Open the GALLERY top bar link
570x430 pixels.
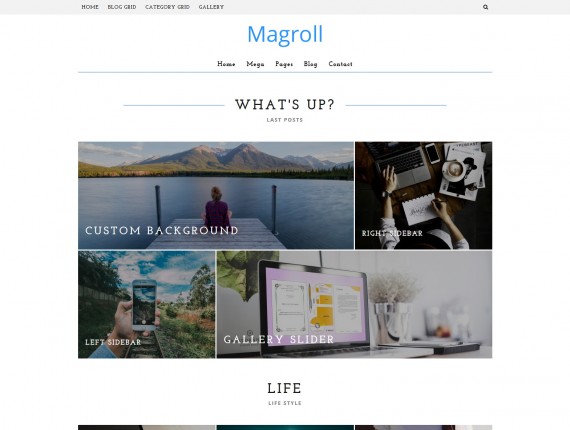pyautogui.click(x=211, y=7)
